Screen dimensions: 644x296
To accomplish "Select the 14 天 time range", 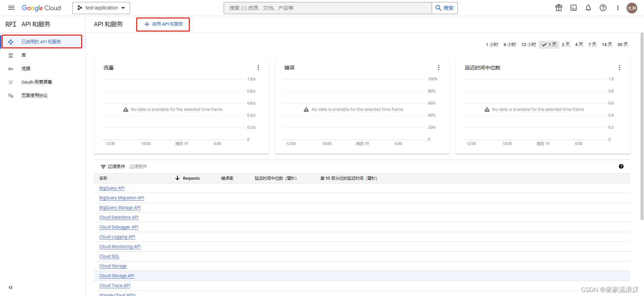I will pos(607,44).
